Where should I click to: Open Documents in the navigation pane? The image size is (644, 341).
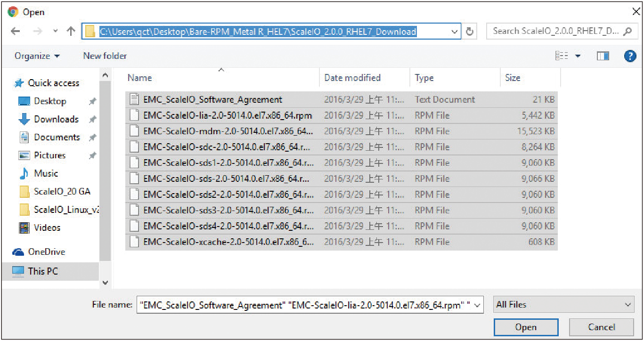(49, 138)
